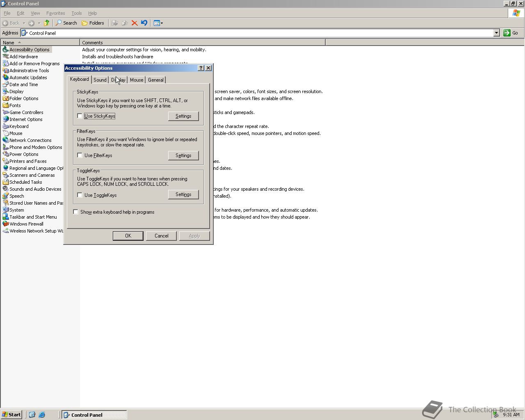
Task: Enable the Use StickyKeys checkbox
Action: [x=80, y=116]
